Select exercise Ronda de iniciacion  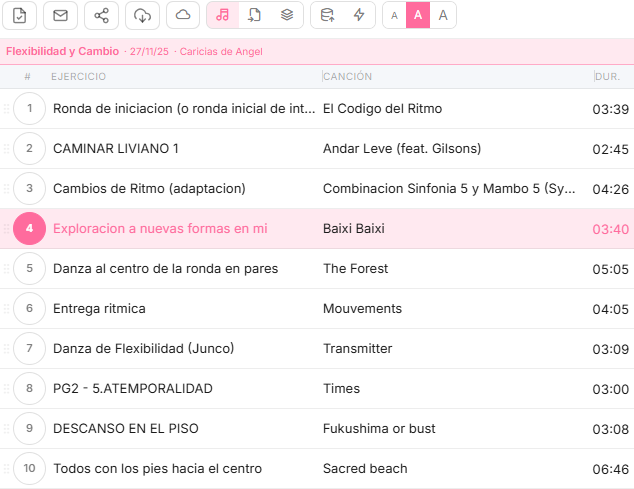pyautogui.click(x=184, y=109)
